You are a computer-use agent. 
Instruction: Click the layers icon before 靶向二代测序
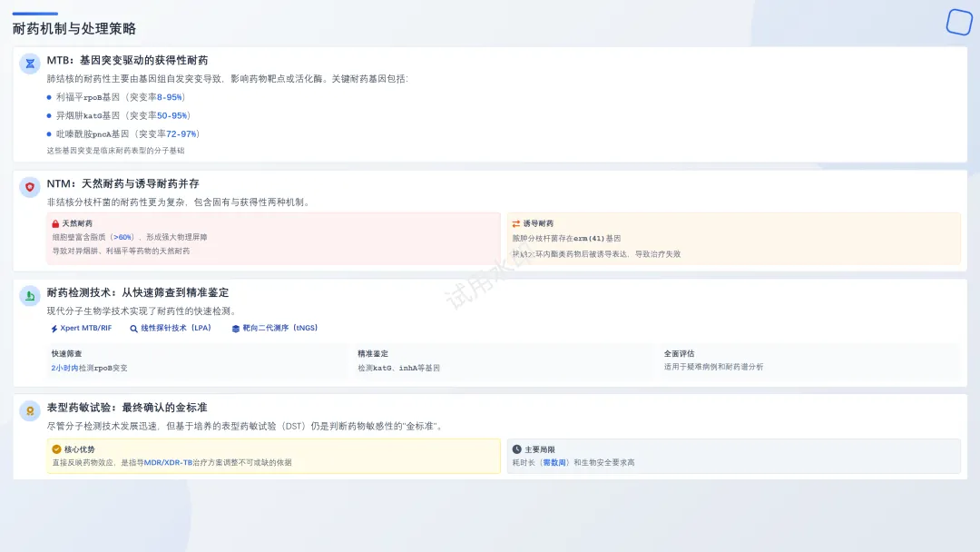[236, 328]
